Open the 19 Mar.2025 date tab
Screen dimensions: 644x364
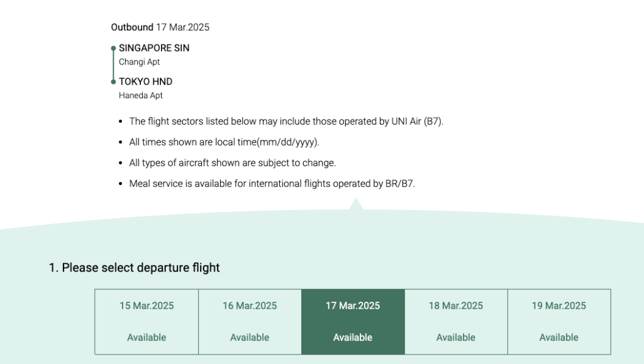559,322
